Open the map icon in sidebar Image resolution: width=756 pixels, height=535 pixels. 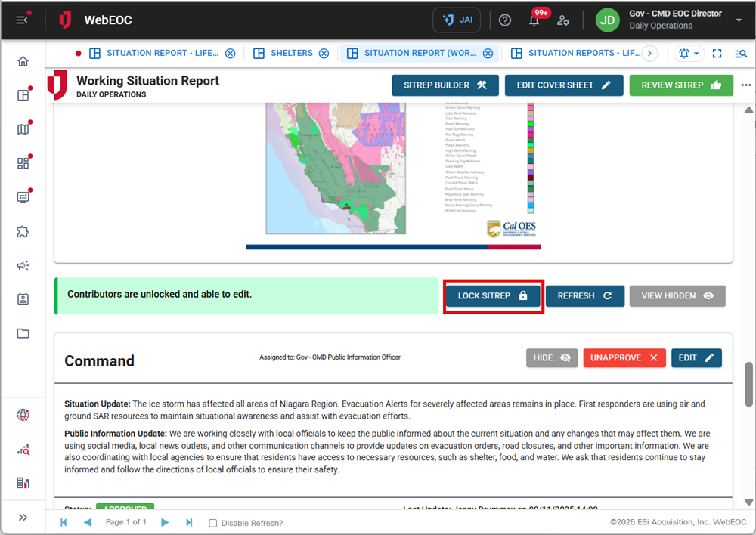23,129
